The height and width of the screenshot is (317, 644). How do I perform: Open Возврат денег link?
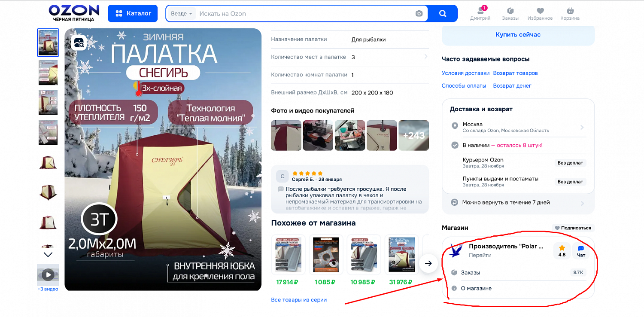(x=512, y=86)
